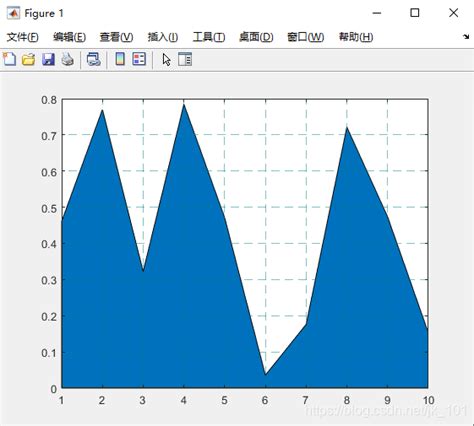Select the Edit Plot arrow tool
This screenshot has height=426, width=474.
point(166,60)
